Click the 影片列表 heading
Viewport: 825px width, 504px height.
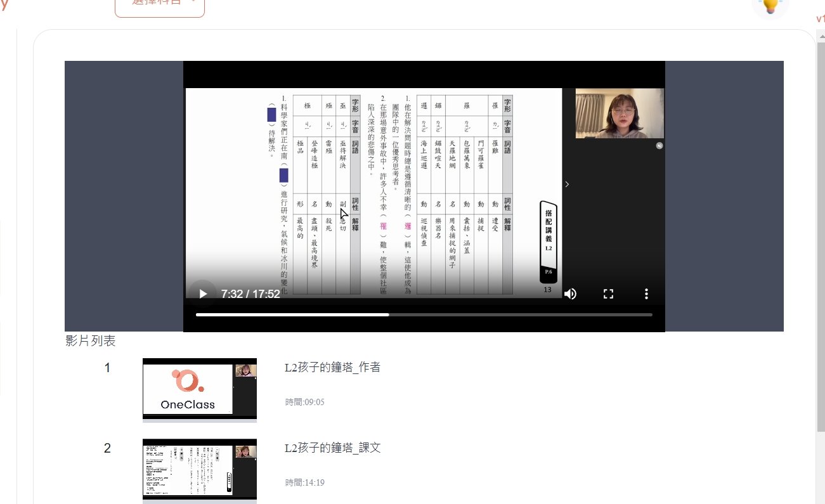point(90,341)
